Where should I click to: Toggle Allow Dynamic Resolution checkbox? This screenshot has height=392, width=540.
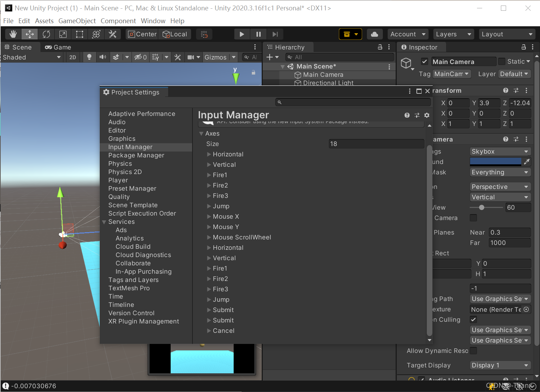tap(473, 350)
